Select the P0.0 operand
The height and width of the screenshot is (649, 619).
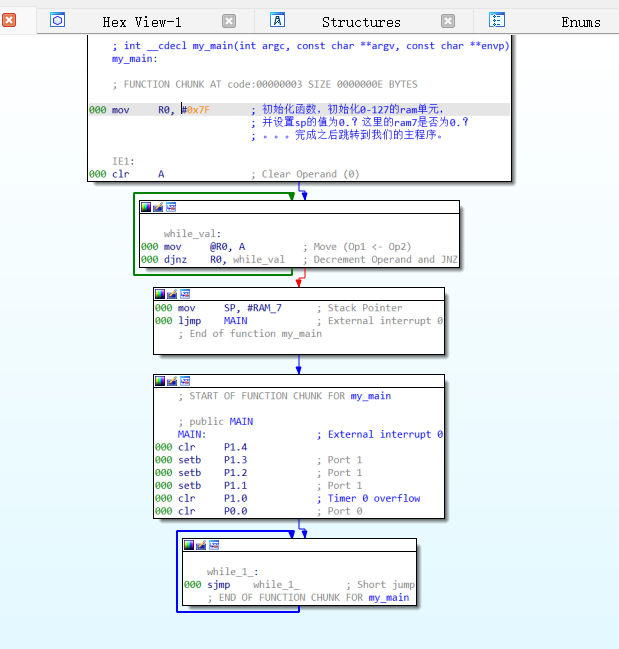point(235,511)
